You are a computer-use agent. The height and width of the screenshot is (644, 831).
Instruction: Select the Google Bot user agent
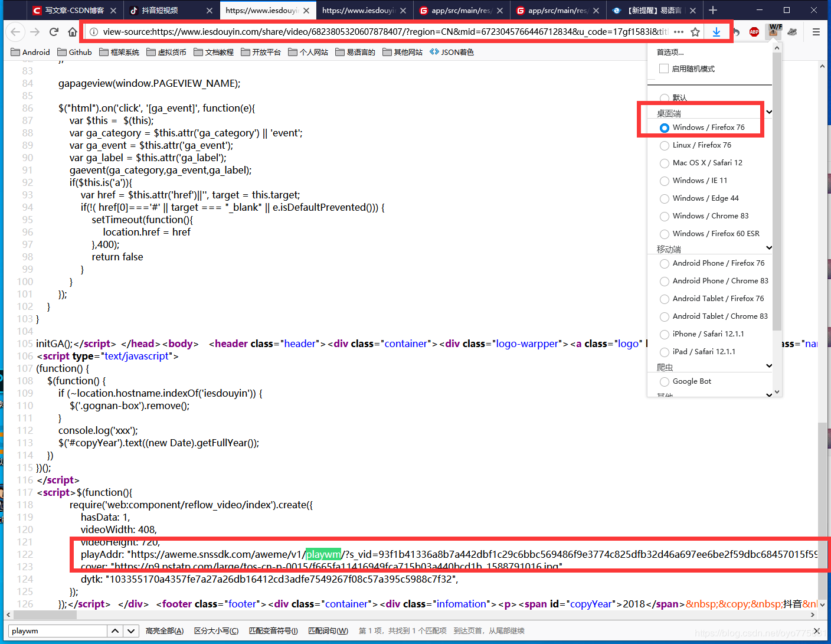pyautogui.click(x=665, y=381)
